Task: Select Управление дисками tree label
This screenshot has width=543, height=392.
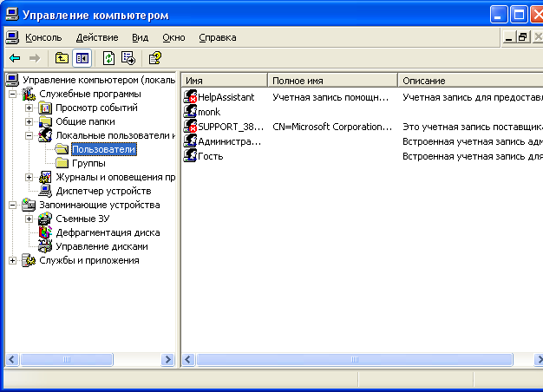Action: 101,246
